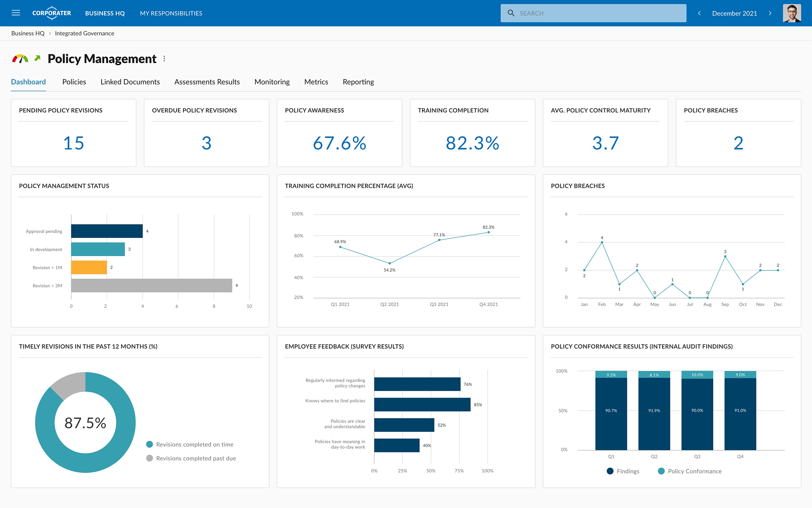Image resolution: width=812 pixels, height=508 pixels.
Task: Click the gray Revision < 3M bar
Action: coord(151,286)
